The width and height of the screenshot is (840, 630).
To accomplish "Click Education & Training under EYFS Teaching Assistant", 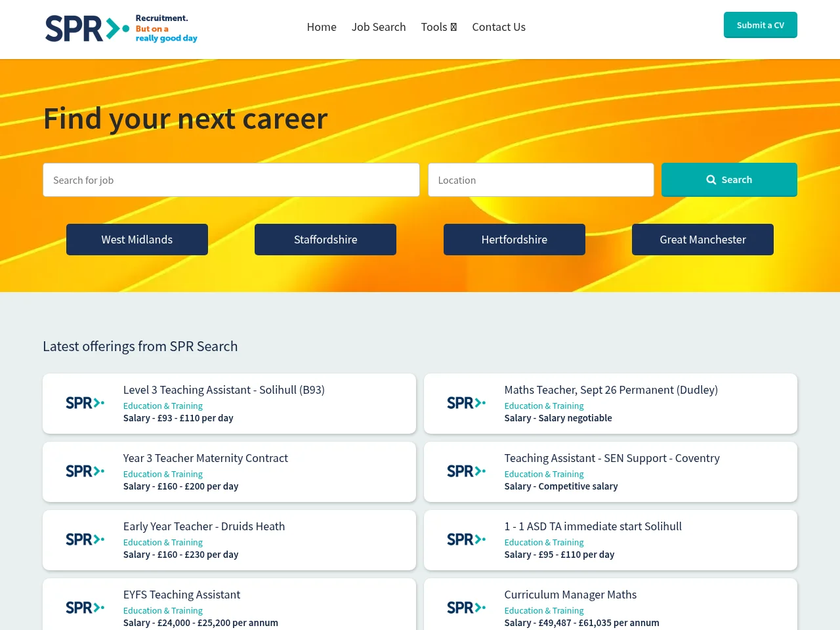I will pos(163,611).
